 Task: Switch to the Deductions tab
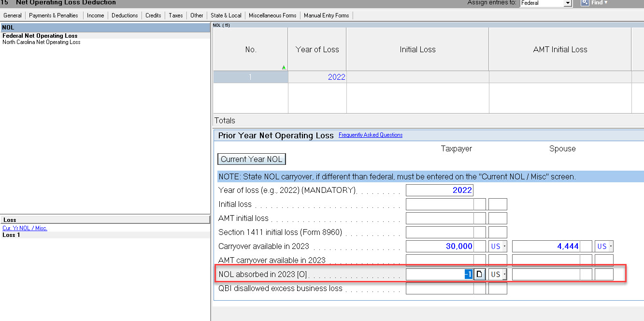pos(125,15)
